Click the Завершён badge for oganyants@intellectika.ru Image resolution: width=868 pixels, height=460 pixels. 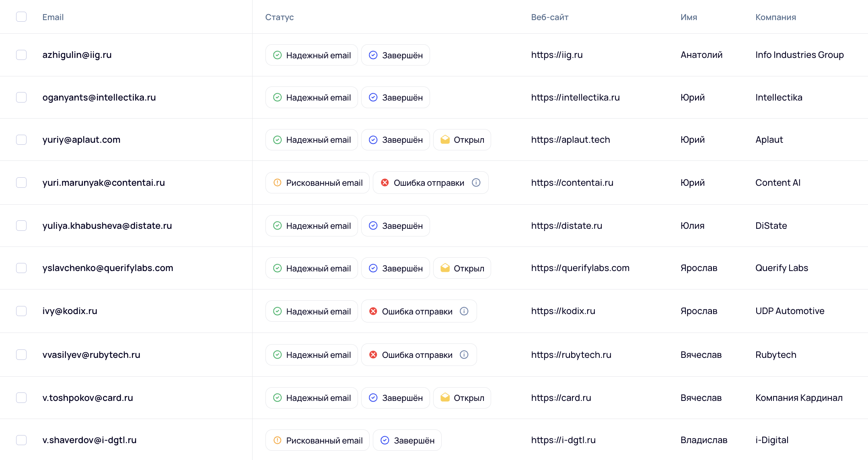pos(395,98)
